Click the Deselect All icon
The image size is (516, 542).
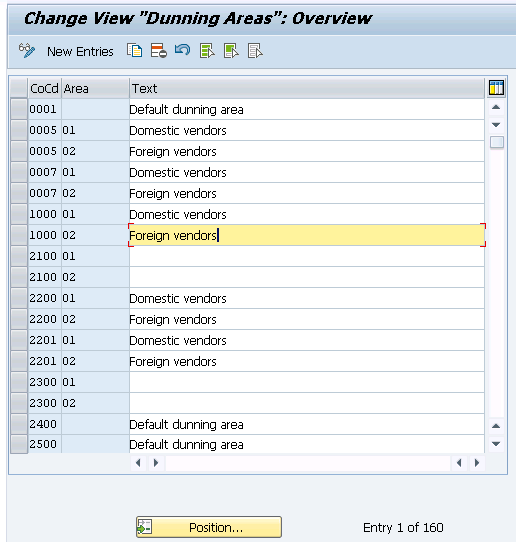pyautogui.click(x=255, y=51)
